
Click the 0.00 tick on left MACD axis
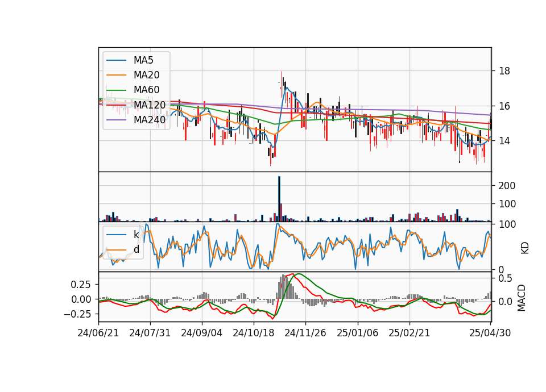[81, 299]
